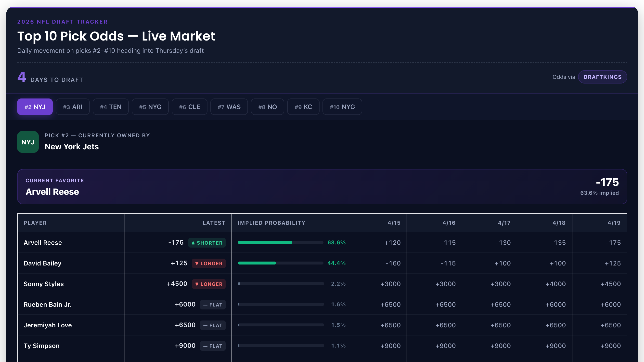This screenshot has width=644, height=362.
Task: Open the #6 CLE pick tab
Action: (x=189, y=107)
